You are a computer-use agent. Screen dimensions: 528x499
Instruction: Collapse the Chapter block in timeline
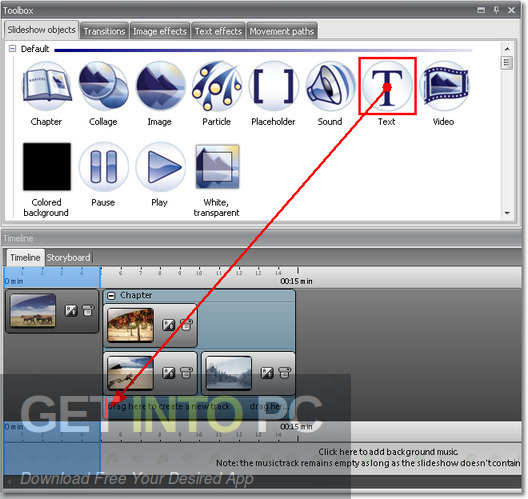click(111, 296)
